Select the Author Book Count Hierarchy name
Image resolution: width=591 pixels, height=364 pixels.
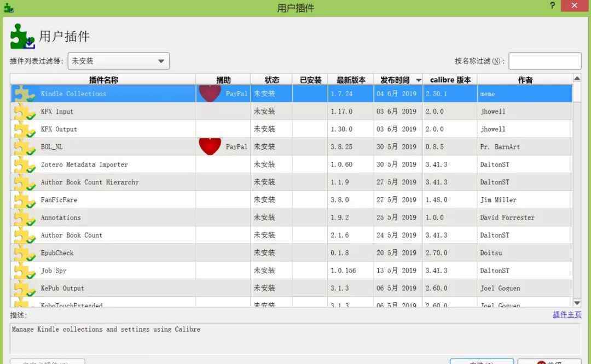pos(90,182)
